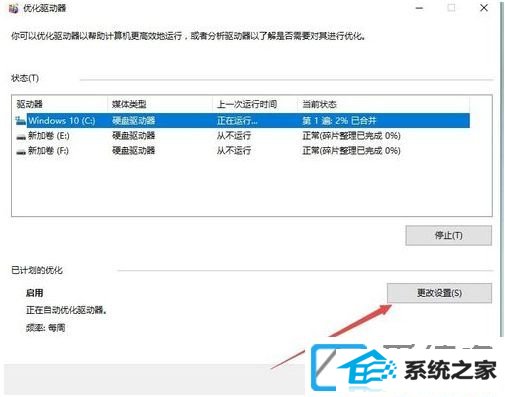Close the 优化驱动器 window

[x=484, y=8]
